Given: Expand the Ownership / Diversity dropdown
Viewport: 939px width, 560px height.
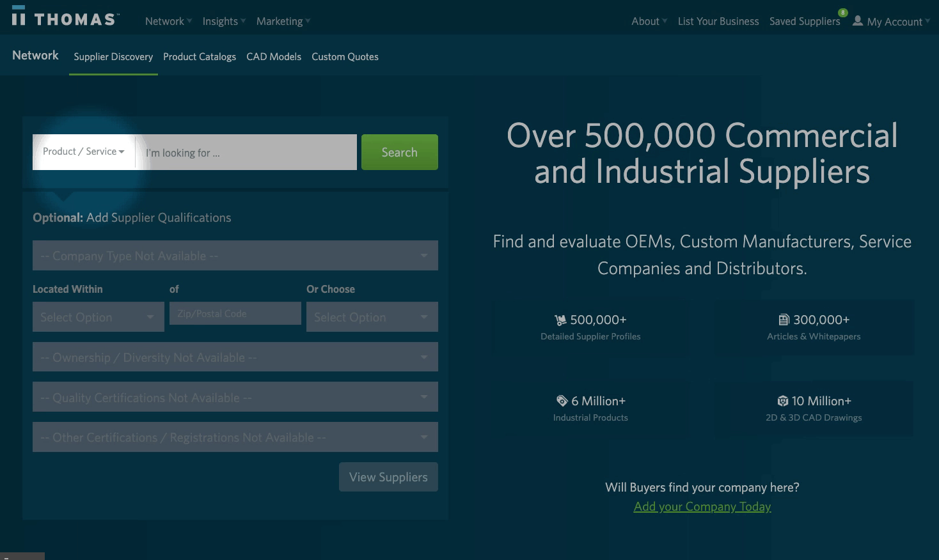Looking at the screenshot, I should [x=235, y=357].
